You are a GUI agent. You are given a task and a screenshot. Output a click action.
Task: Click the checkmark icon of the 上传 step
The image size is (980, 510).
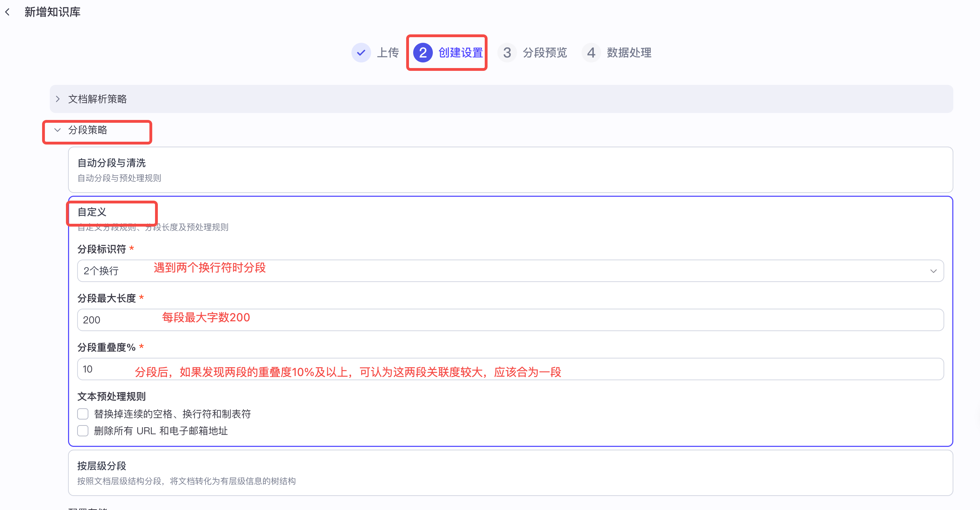tap(361, 53)
